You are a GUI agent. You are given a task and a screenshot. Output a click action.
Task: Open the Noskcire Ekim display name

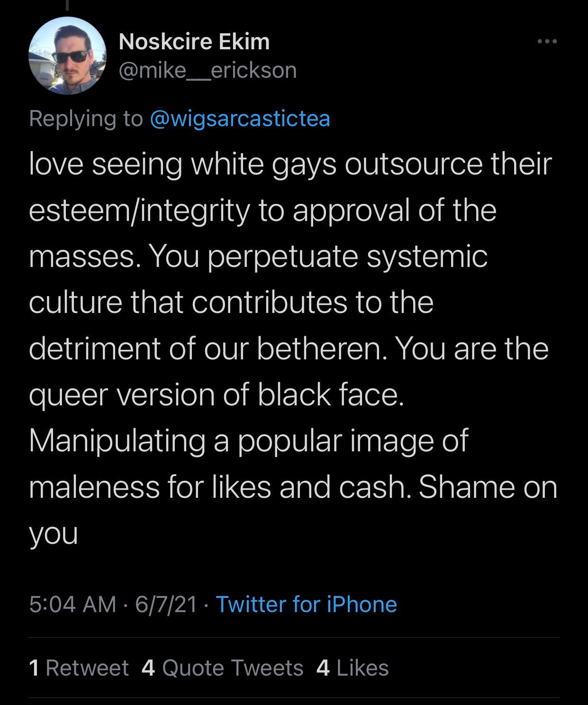[194, 42]
